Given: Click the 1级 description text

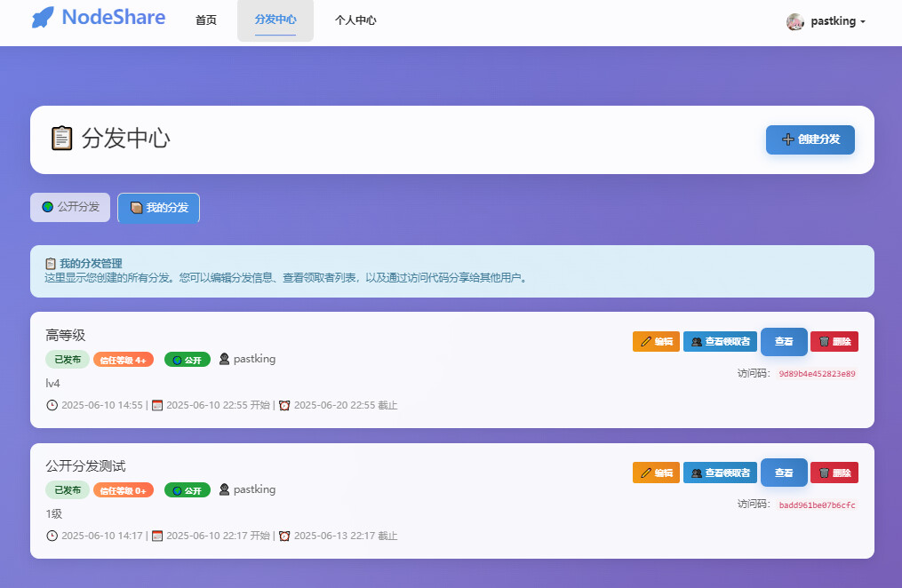Looking at the screenshot, I should click(x=54, y=514).
